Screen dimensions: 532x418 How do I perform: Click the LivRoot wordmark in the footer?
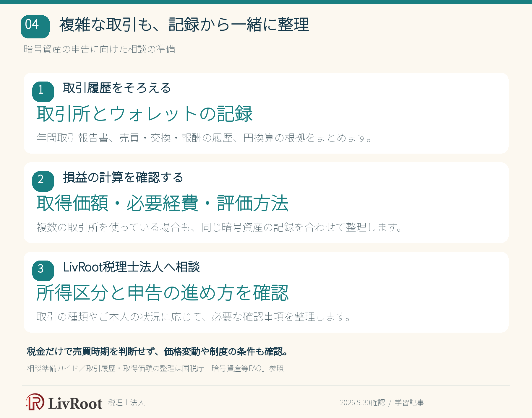click(x=75, y=404)
